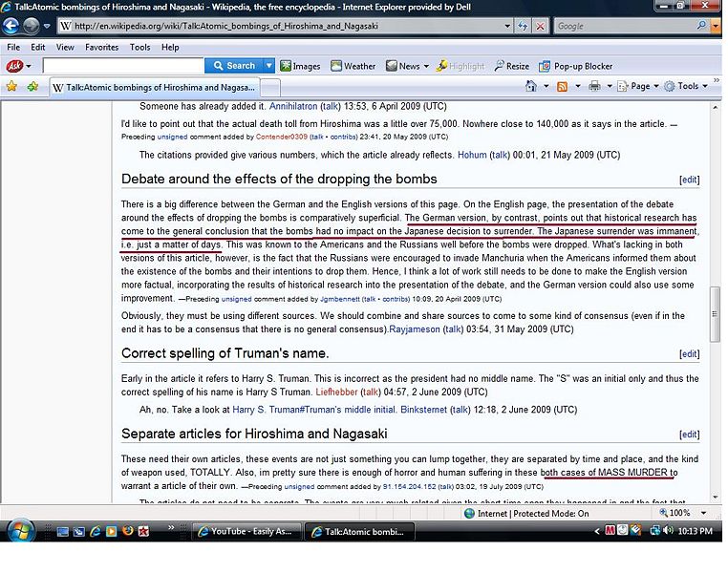Click the Print icon
This screenshot has height=573, width=728.
[594, 86]
